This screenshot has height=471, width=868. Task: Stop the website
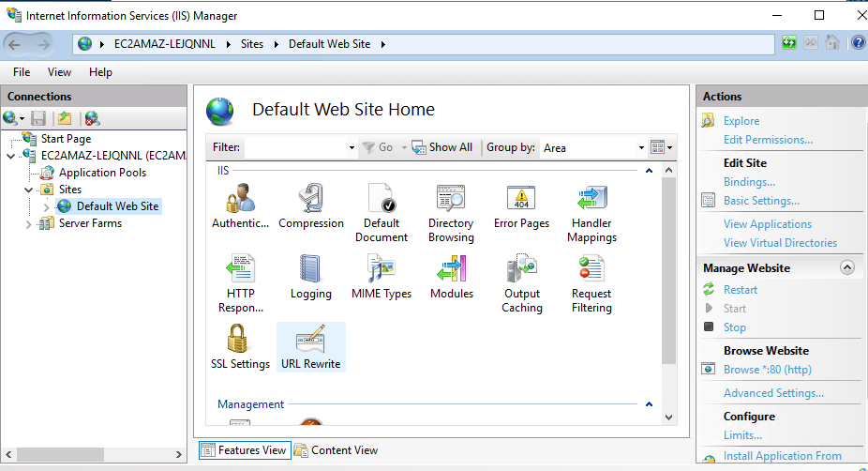pyautogui.click(x=735, y=327)
